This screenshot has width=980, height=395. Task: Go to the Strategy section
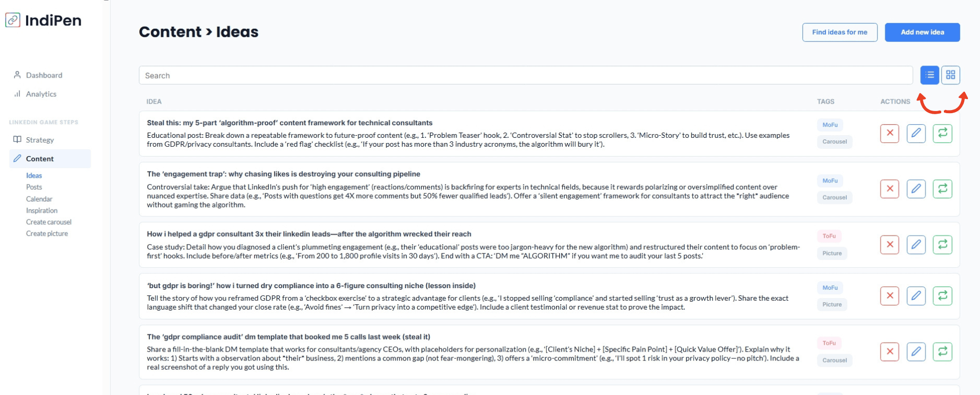tap(40, 140)
